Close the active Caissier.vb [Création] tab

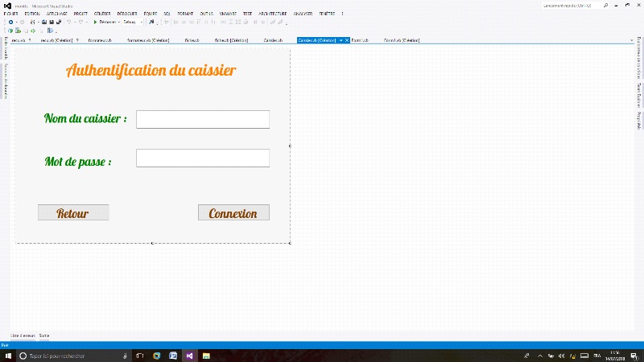[347, 39]
